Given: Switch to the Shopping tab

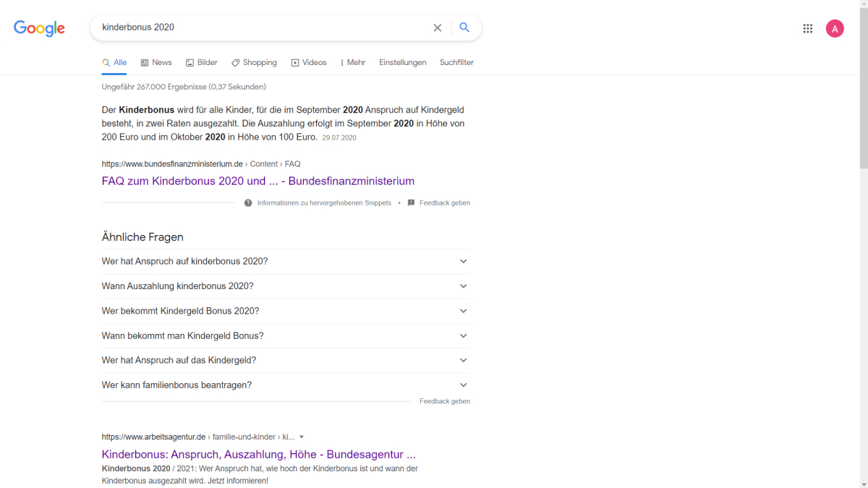Looking at the screenshot, I should 254,62.
